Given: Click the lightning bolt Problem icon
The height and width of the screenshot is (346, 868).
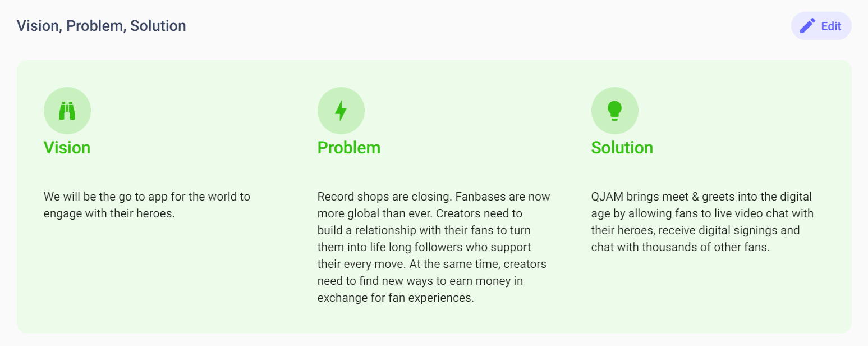Looking at the screenshot, I should pos(341,111).
